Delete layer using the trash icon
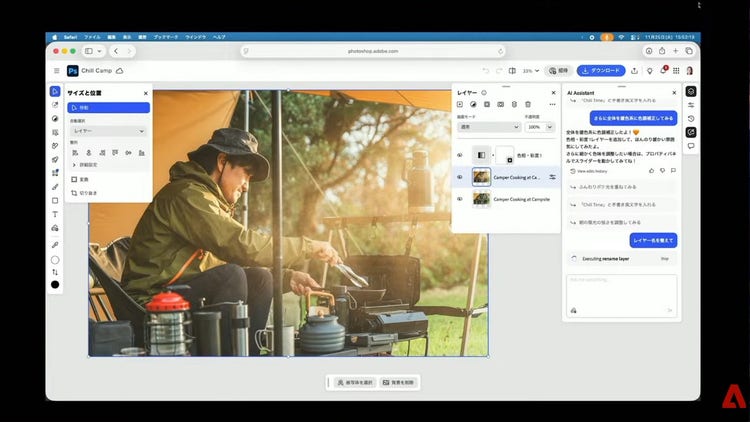Image resolution: width=750 pixels, height=422 pixels. [x=528, y=104]
